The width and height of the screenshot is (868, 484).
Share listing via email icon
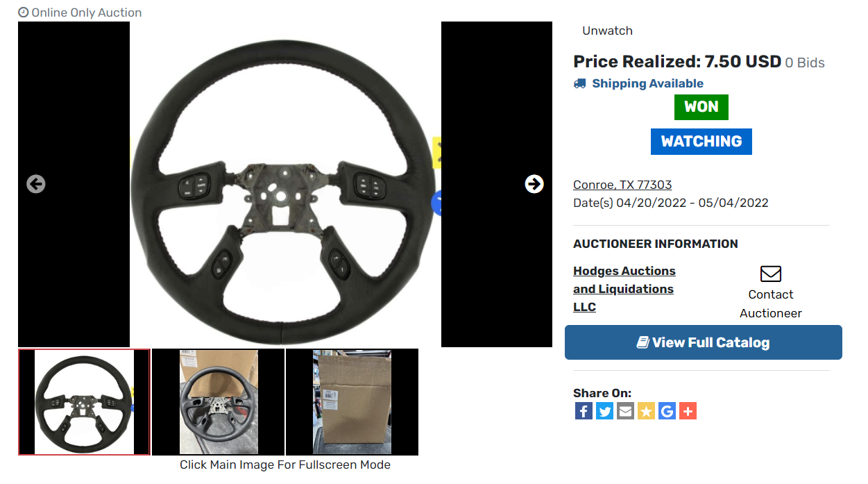pyautogui.click(x=625, y=411)
